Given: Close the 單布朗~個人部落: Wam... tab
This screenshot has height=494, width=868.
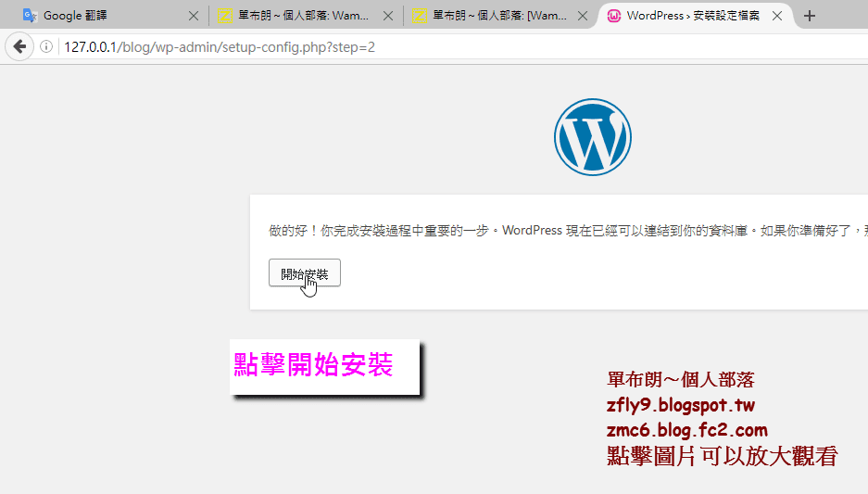Looking at the screenshot, I should (x=388, y=16).
